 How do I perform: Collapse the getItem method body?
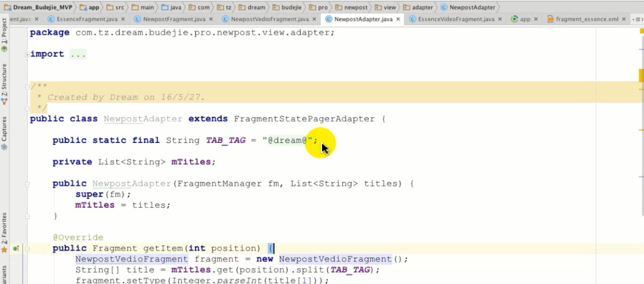27,249
